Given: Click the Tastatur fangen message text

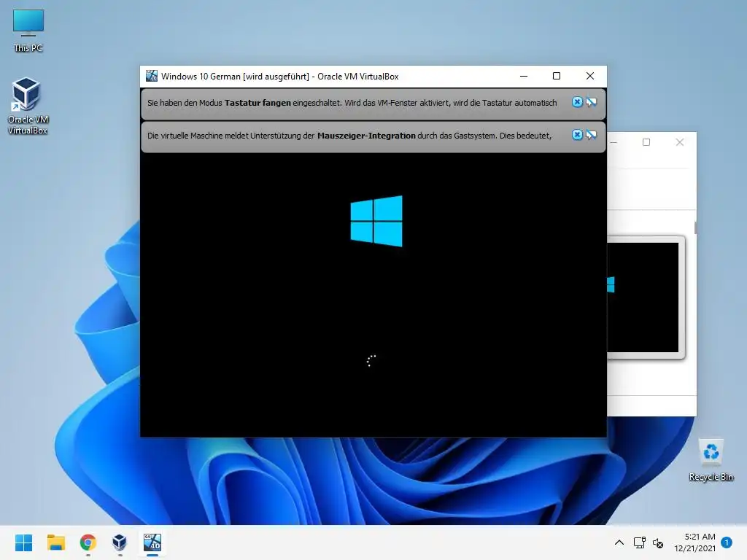Looking at the screenshot, I should (x=352, y=103).
